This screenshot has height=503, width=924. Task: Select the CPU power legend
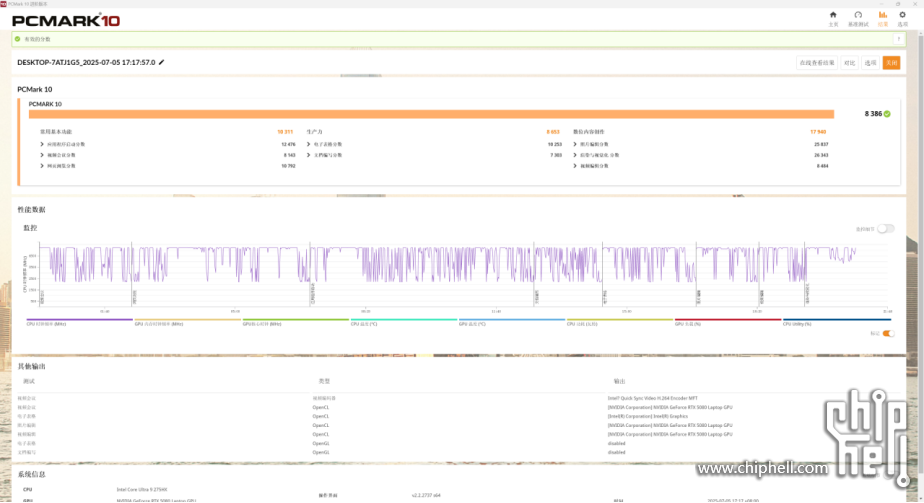coord(619,322)
